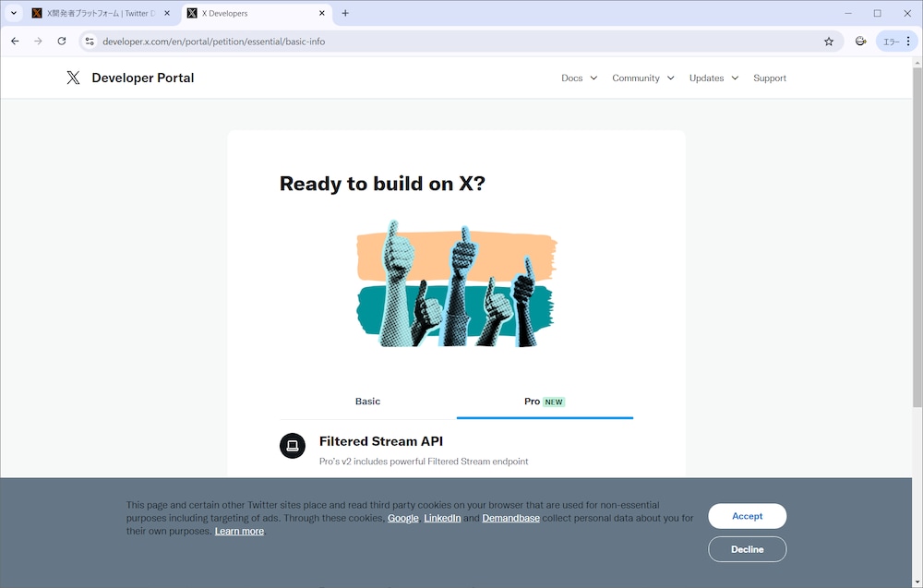Click the Developer Portal title

click(x=142, y=78)
